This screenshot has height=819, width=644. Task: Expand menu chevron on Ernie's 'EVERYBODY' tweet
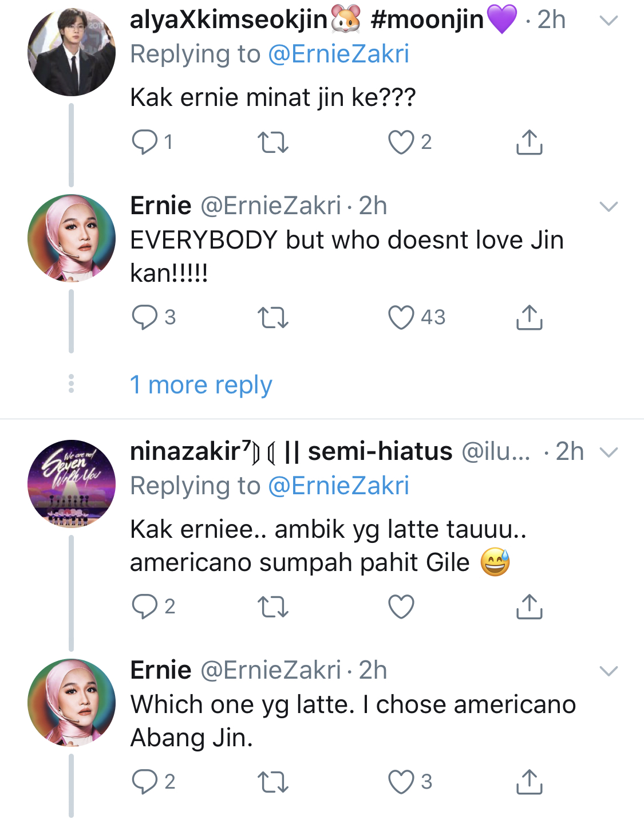click(x=608, y=206)
